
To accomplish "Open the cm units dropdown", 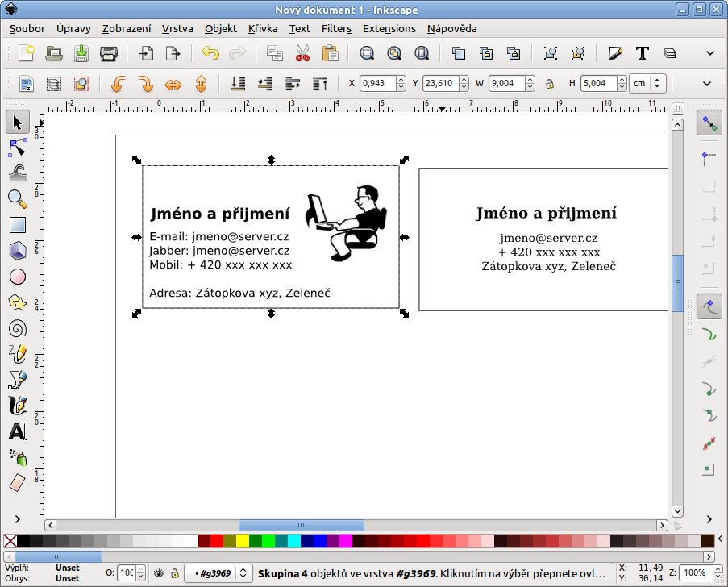I will pos(648,83).
